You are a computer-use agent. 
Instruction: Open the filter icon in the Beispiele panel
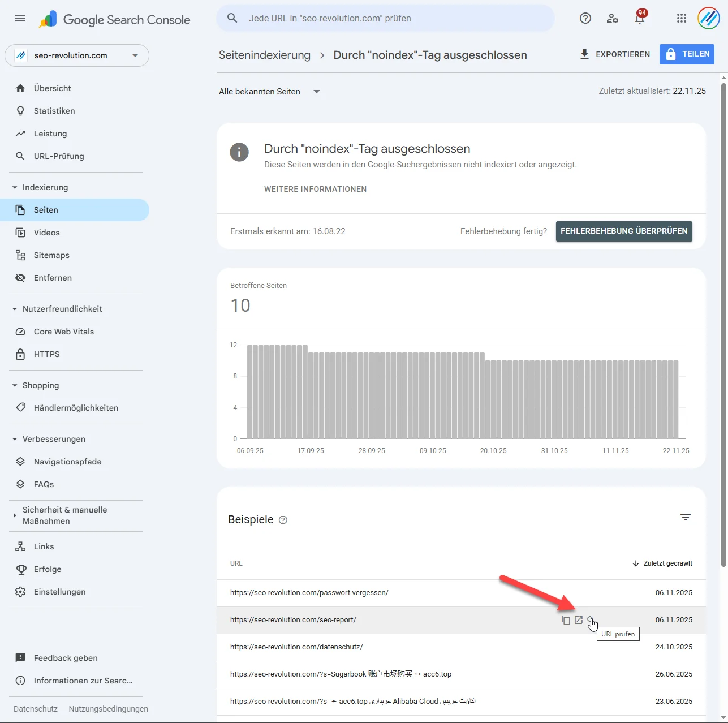pos(686,517)
